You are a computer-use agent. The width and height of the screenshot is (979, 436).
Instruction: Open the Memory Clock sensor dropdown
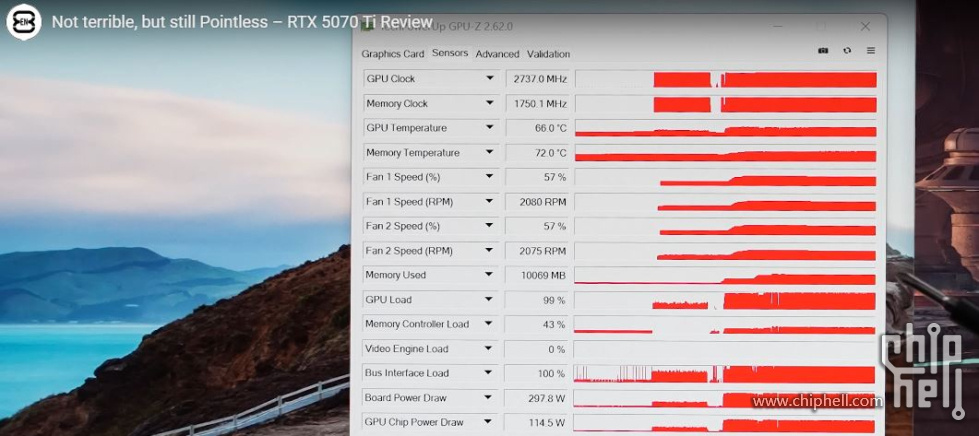point(490,103)
